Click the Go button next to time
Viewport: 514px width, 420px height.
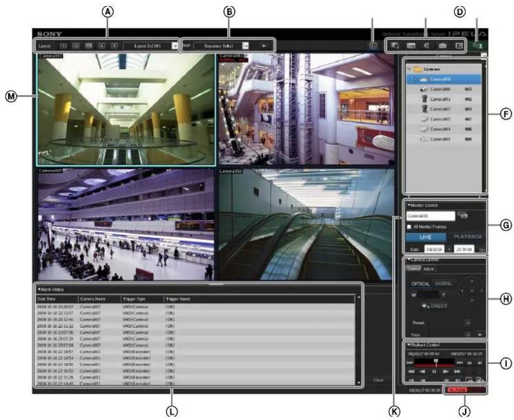coord(482,250)
